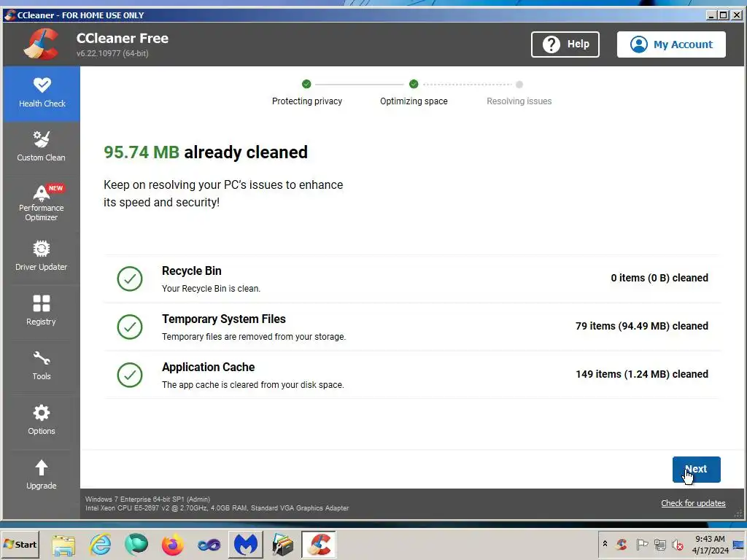
Task: Click the volume tray icon
Action: click(x=678, y=544)
